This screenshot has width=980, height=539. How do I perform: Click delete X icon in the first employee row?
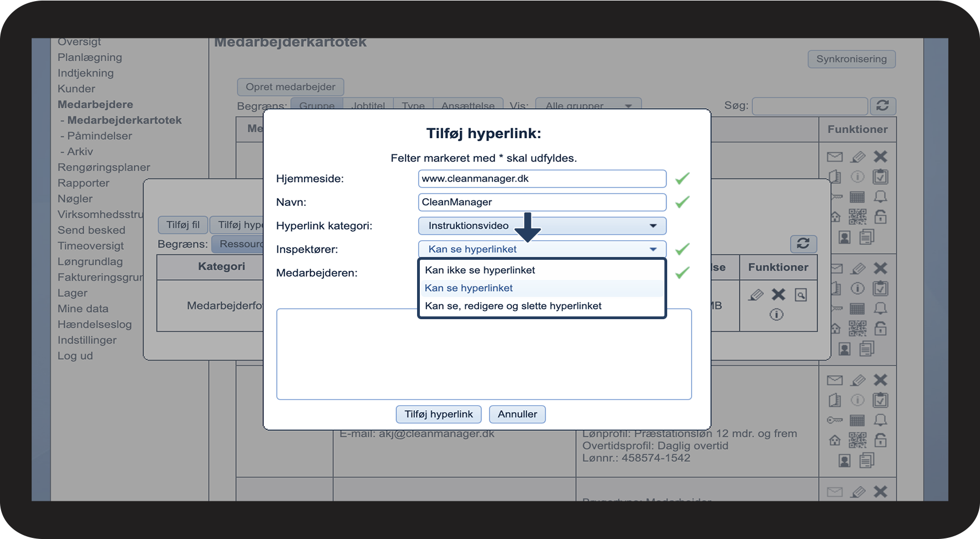880,157
